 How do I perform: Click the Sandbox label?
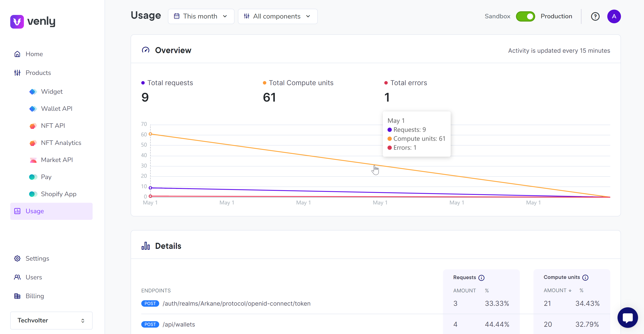pos(497,16)
